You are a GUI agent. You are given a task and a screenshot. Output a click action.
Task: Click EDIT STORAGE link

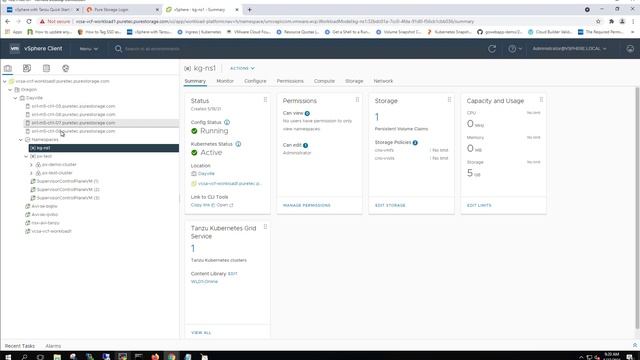coord(390,205)
